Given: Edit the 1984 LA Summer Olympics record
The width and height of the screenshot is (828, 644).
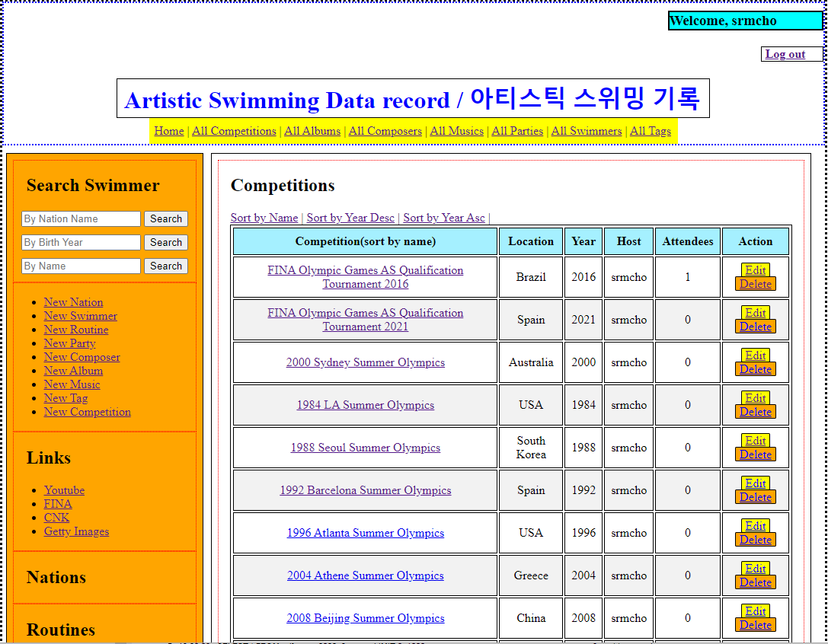Looking at the screenshot, I should tap(755, 398).
